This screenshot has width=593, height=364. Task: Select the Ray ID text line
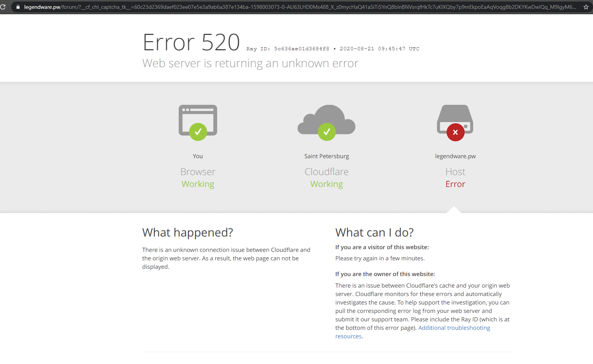pos(333,49)
